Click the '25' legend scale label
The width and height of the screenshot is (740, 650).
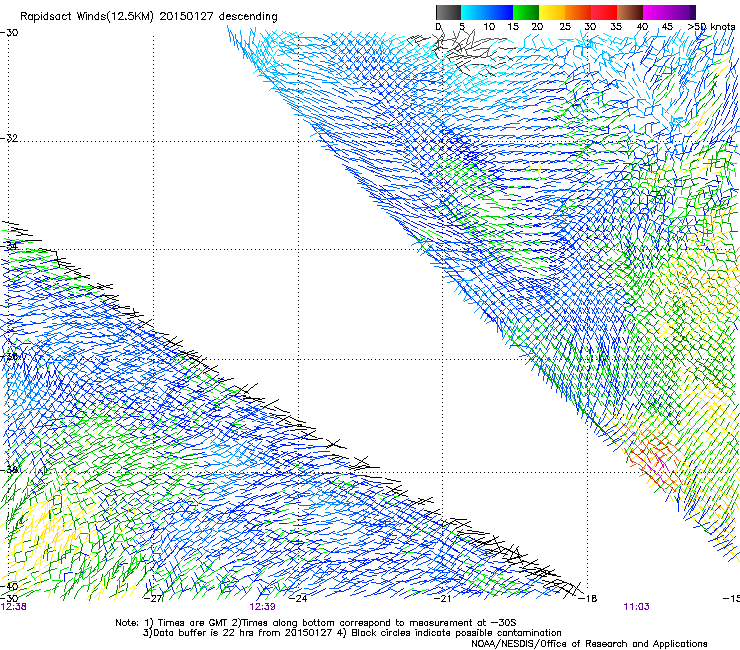565,27
